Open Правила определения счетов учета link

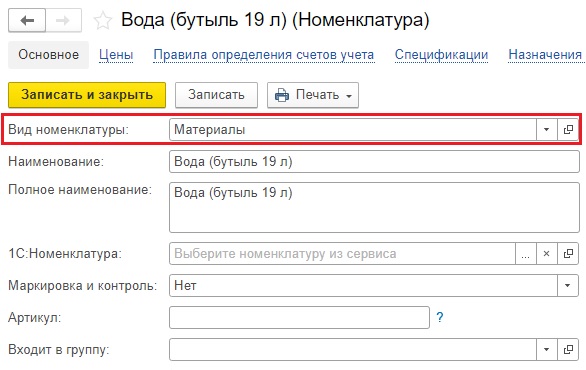point(263,55)
